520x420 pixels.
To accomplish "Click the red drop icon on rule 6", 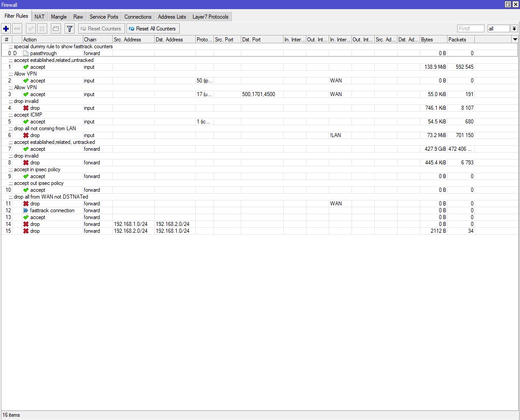I will (26, 135).
